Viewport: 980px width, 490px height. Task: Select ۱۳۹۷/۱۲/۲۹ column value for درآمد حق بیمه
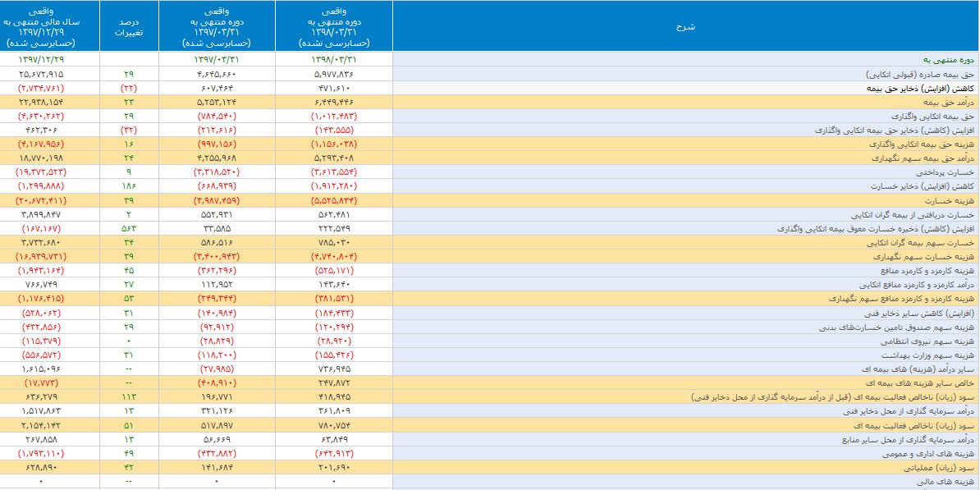coord(40,103)
